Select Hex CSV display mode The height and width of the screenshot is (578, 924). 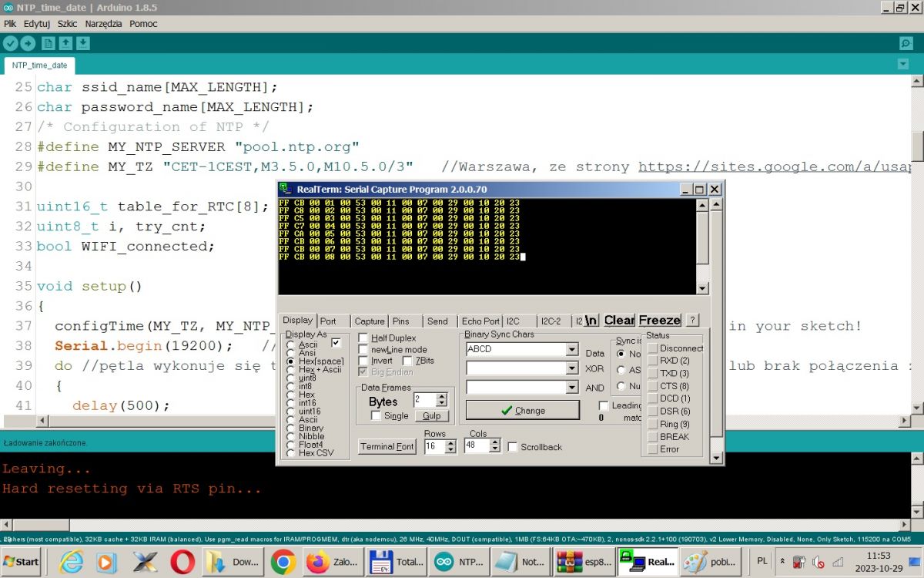[291, 453]
